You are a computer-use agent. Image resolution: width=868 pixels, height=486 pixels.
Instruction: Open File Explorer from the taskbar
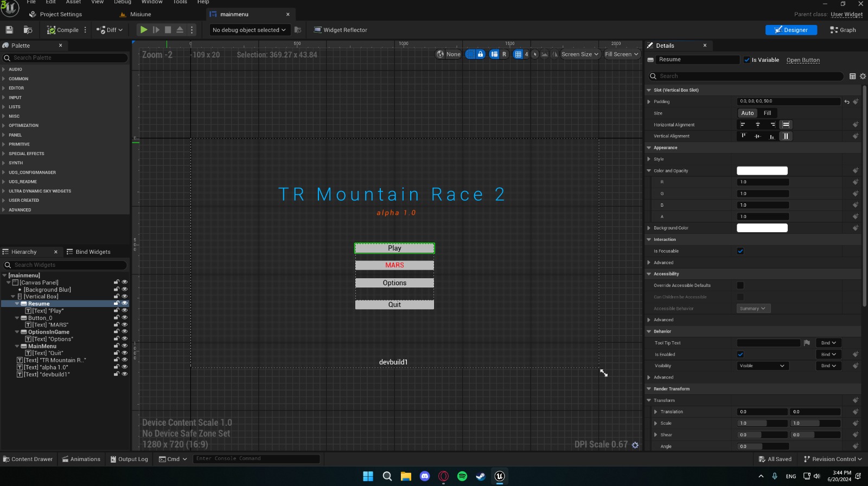coord(406,476)
